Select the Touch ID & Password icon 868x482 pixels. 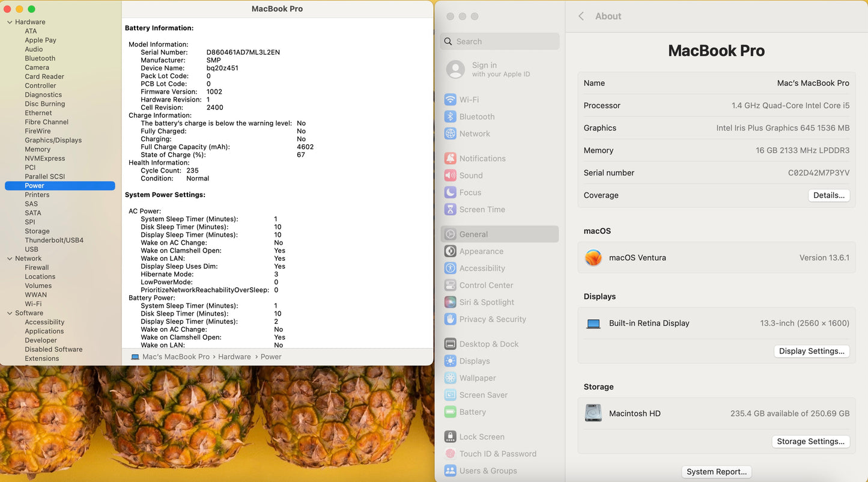[450, 454]
